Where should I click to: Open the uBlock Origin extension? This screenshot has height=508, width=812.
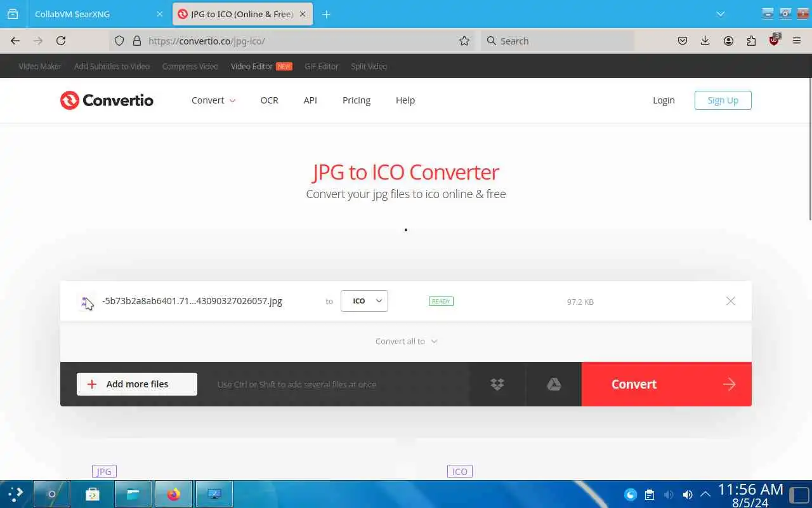(774, 40)
